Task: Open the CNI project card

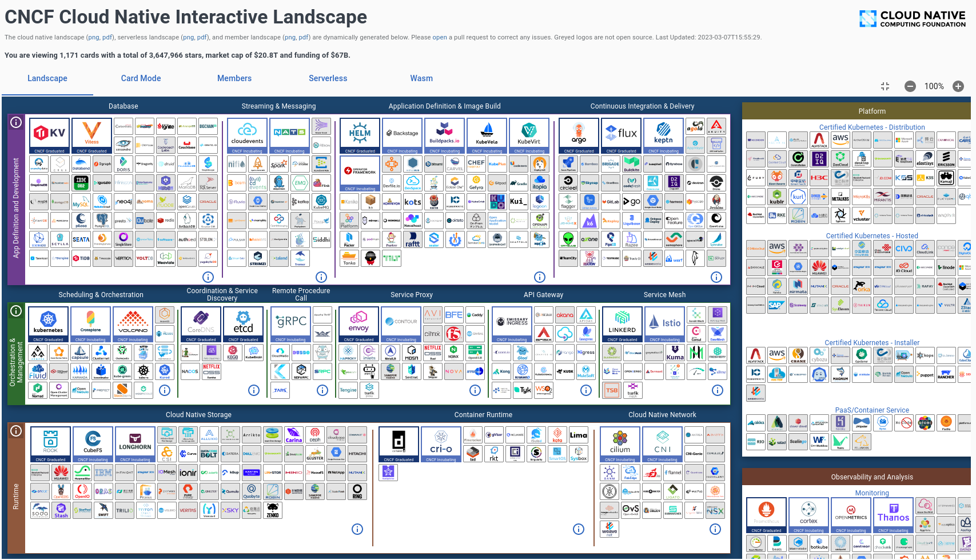Action: coord(663,445)
